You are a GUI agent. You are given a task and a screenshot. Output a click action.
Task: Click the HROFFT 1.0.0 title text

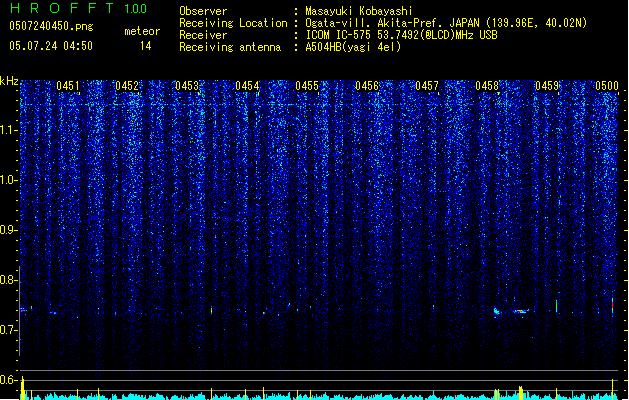[79, 8]
